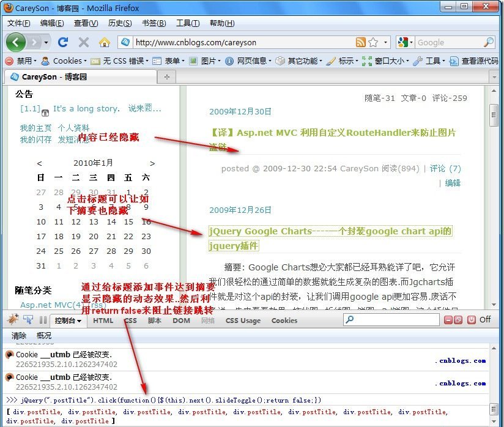Image resolution: width=504 pixels, height=427 pixels.
Task: Open the 标示 toolbar dropdown
Action: pyautogui.click(x=342, y=61)
